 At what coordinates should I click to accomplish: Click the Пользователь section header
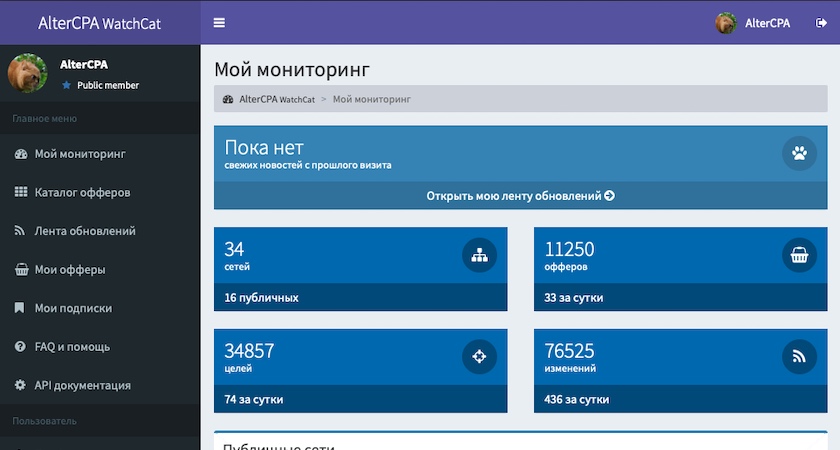click(44, 421)
